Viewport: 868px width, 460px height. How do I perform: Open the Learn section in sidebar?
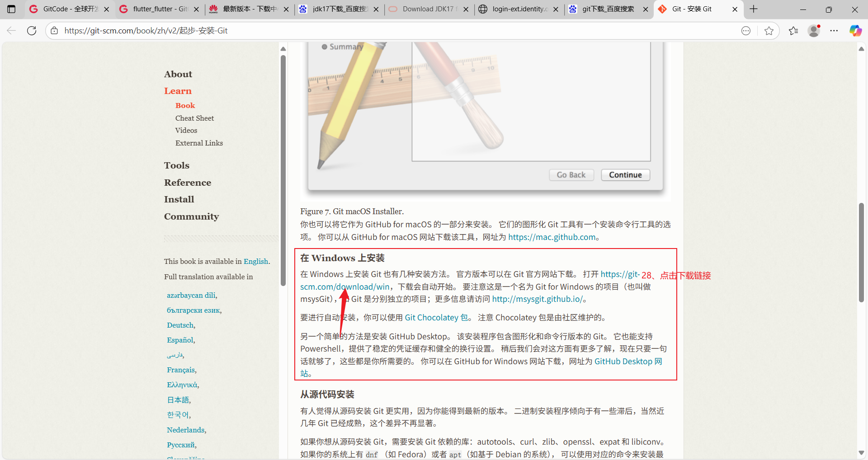coord(178,91)
